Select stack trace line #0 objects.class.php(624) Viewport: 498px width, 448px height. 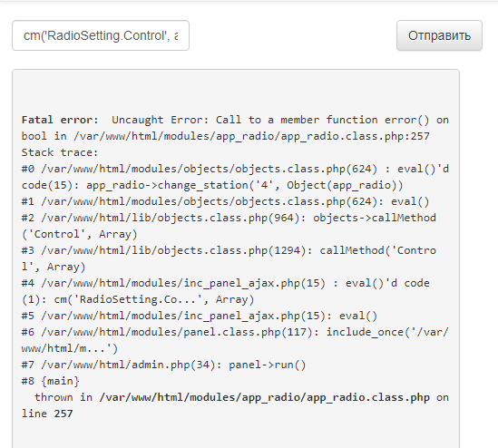pos(235,177)
